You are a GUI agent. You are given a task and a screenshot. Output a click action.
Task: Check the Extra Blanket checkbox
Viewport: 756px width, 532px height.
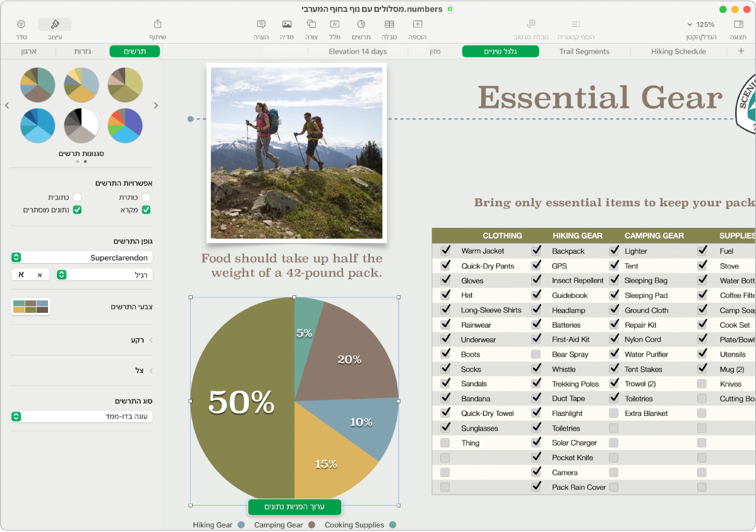613,413
